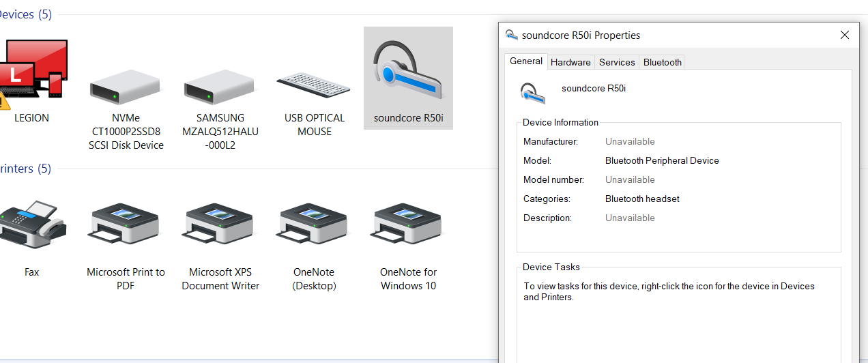Click the 'Microsoft Print to PDF' label
Screen dimensions: 868x363
coord(126,279)
